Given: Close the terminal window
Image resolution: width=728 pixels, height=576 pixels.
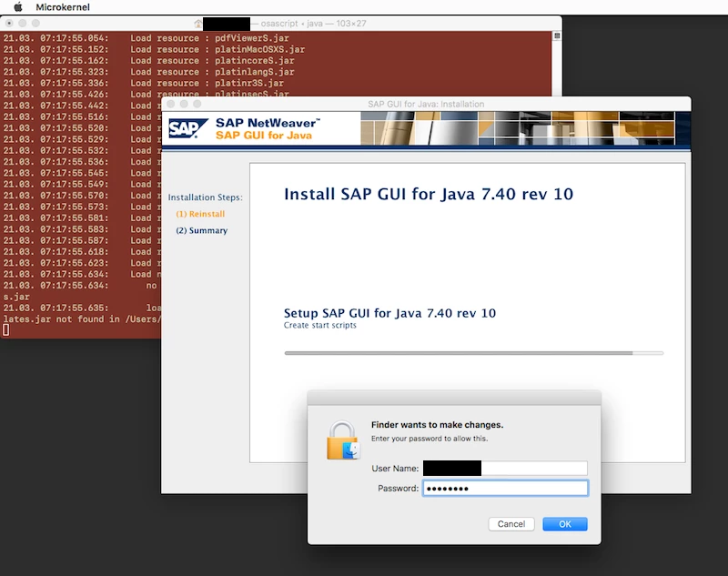Looking at the screenshot, I should click(x=9, y=24).
